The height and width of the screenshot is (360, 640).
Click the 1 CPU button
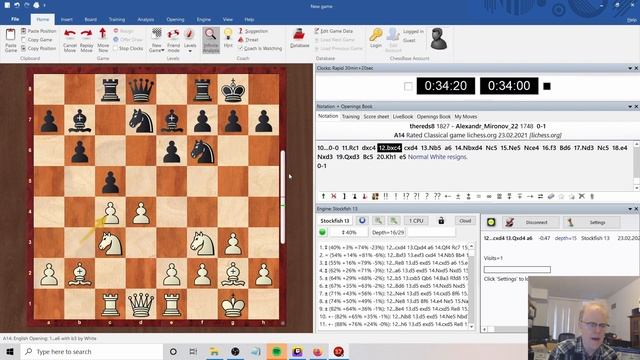tap(416, 221)
